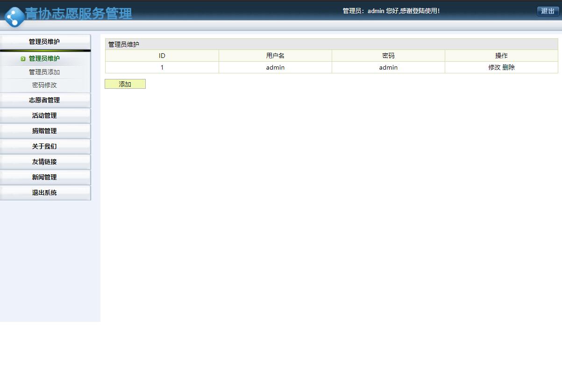Expand the 友情链接 menu section
The height and width of the screenshot is (392, 562).
45,162
